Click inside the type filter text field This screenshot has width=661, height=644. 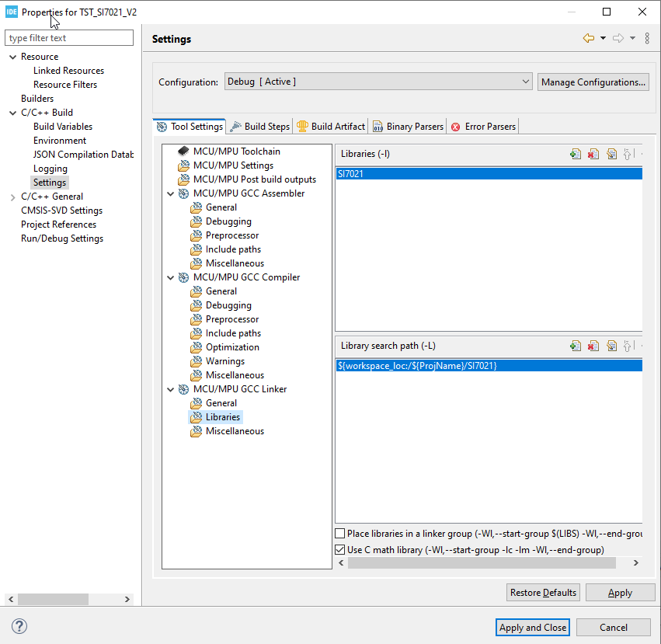click(69, 37)
